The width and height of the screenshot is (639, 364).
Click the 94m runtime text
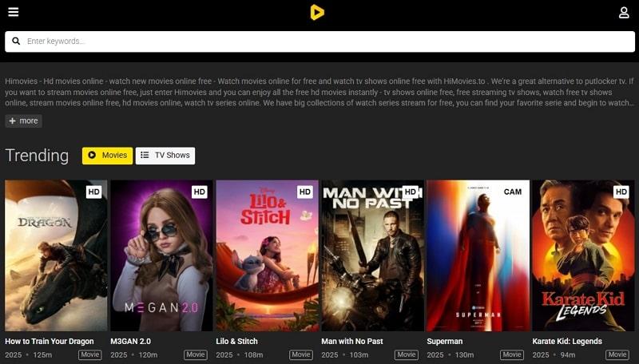(x=568, y=355)
